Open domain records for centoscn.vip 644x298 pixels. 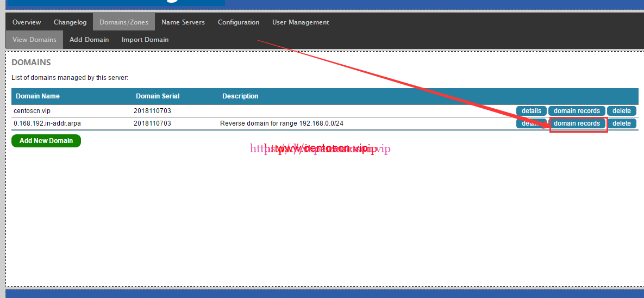(x=577, y=111)
